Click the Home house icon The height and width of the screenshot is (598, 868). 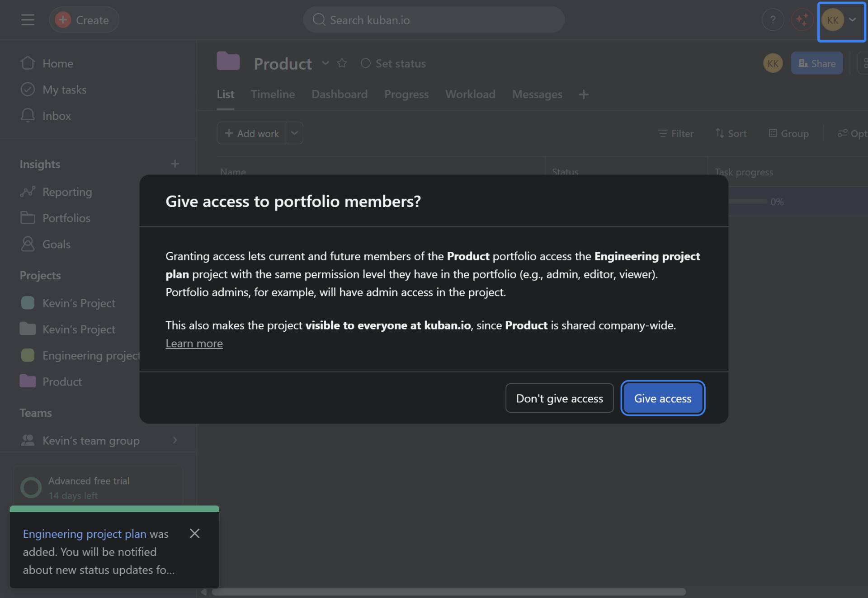[x=28, y=63]
